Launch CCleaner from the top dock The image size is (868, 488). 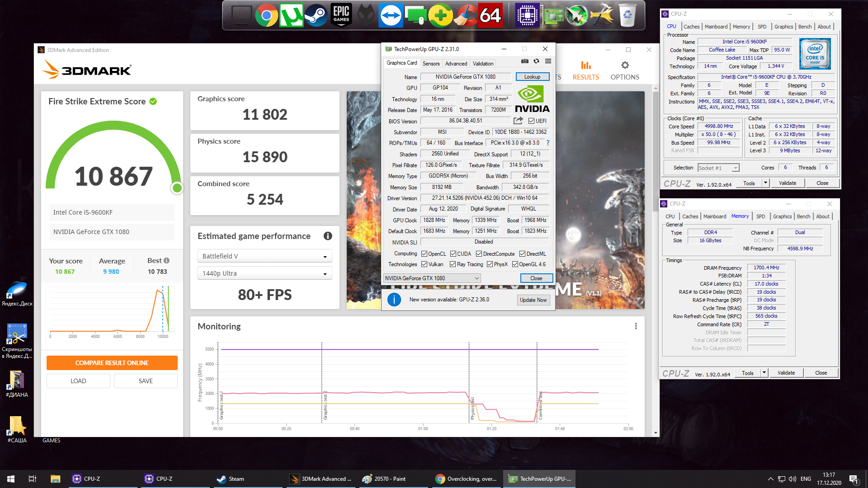(x=465, y=16)
